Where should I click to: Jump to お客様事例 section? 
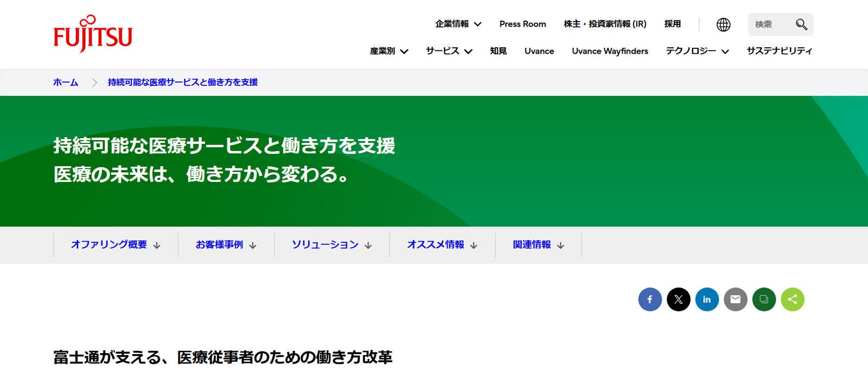pyautogui.click(x=226, y=245)
